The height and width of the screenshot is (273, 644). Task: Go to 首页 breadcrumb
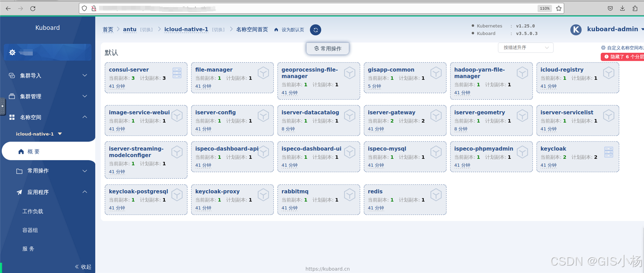click(108, 30)
